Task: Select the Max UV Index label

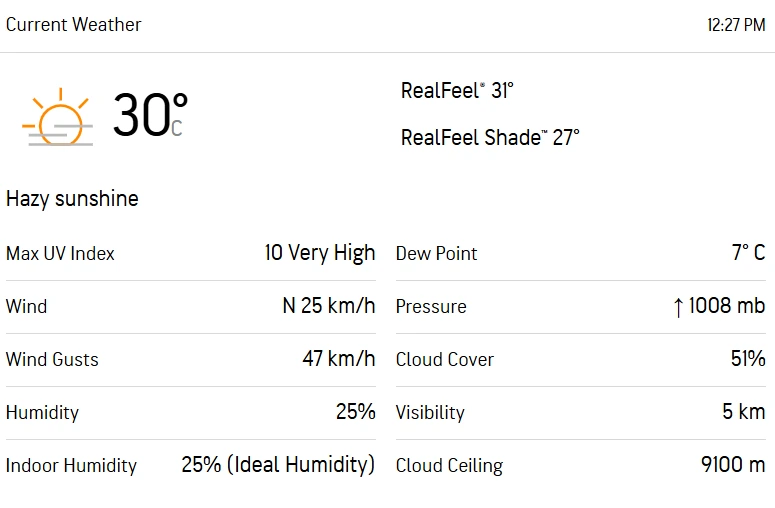Action: [x=60, y=254]
